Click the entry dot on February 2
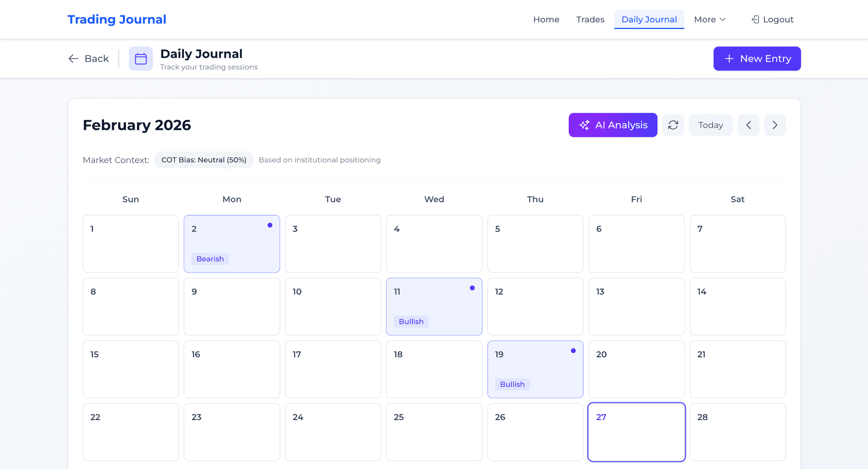 tap(270, 224)
